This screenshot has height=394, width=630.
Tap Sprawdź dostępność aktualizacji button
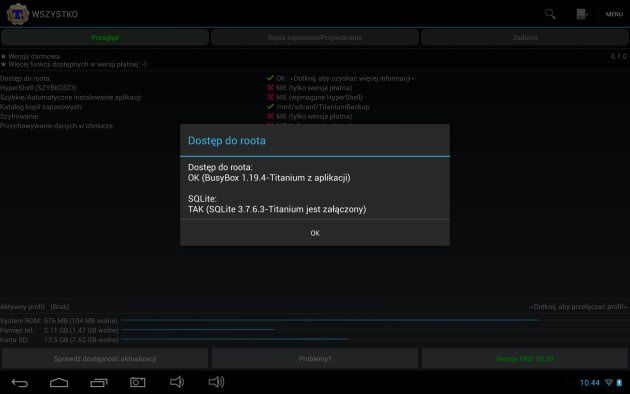pyautogui.click(x=105, y=359)
